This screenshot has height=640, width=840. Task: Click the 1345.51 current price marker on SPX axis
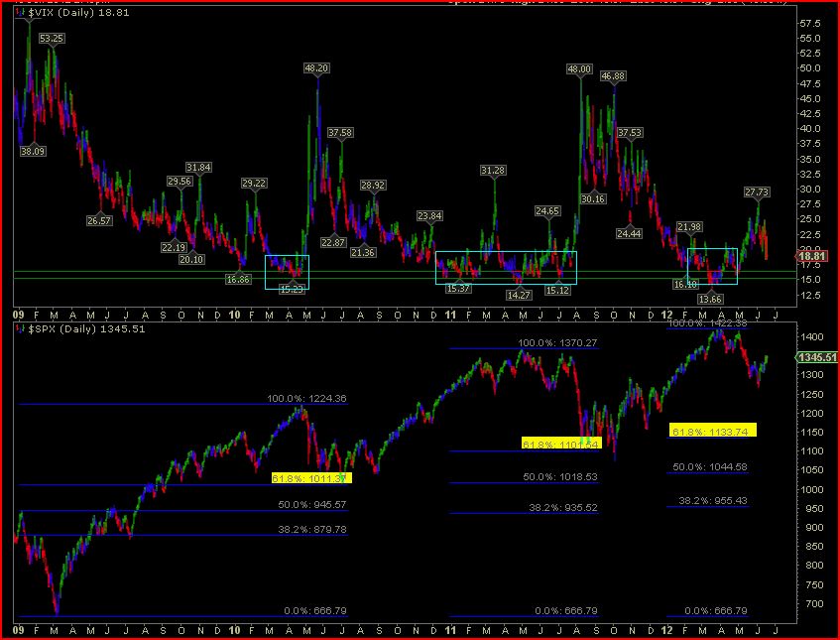(x=817, y=357)
